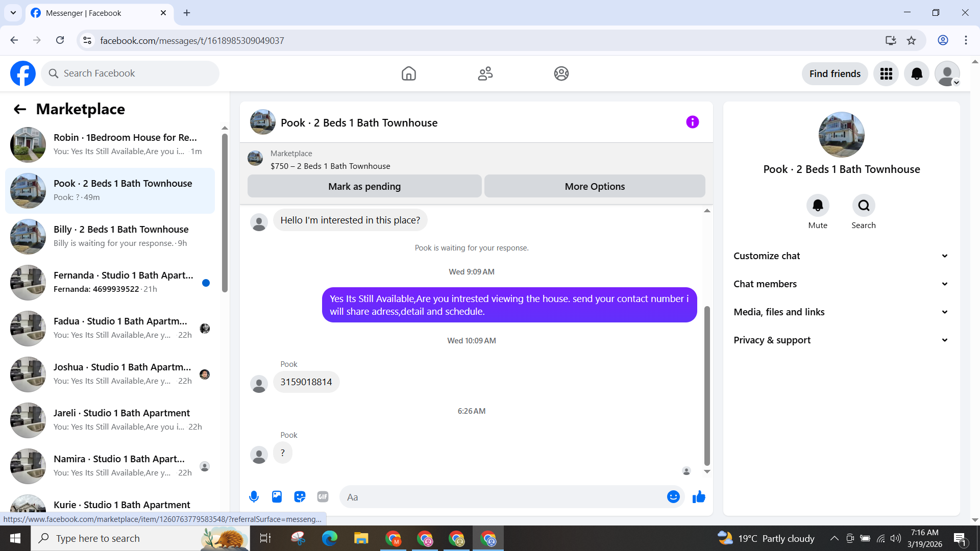Mute this Pook conversation
The image size is (980, 551).
point(818,206)
